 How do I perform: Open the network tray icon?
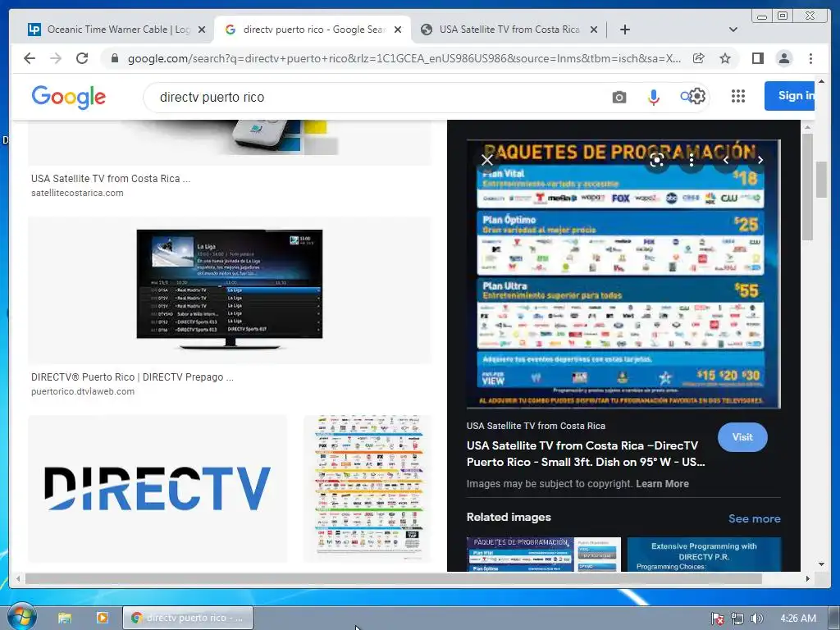737,619
